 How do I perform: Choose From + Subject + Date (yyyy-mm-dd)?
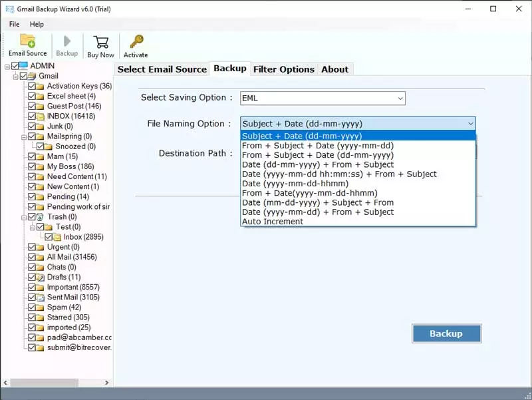(x=318, y=146)
